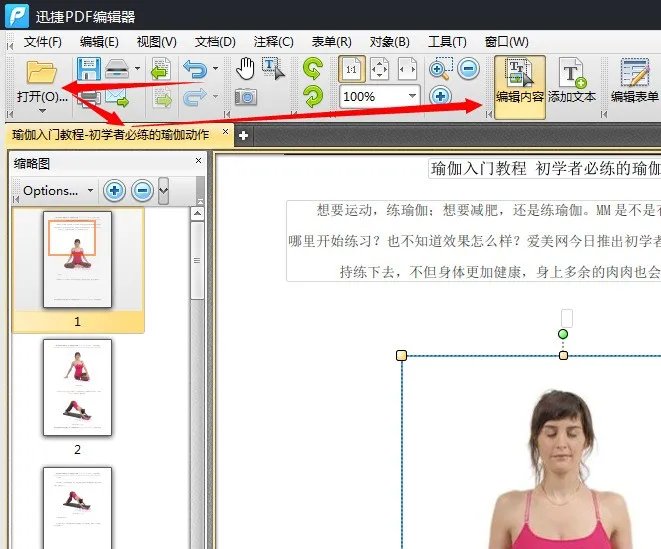Choose the Select Text tool
The width and height of the screenshot is (661, 549).
pyautogui.click(x=273, y=69)
